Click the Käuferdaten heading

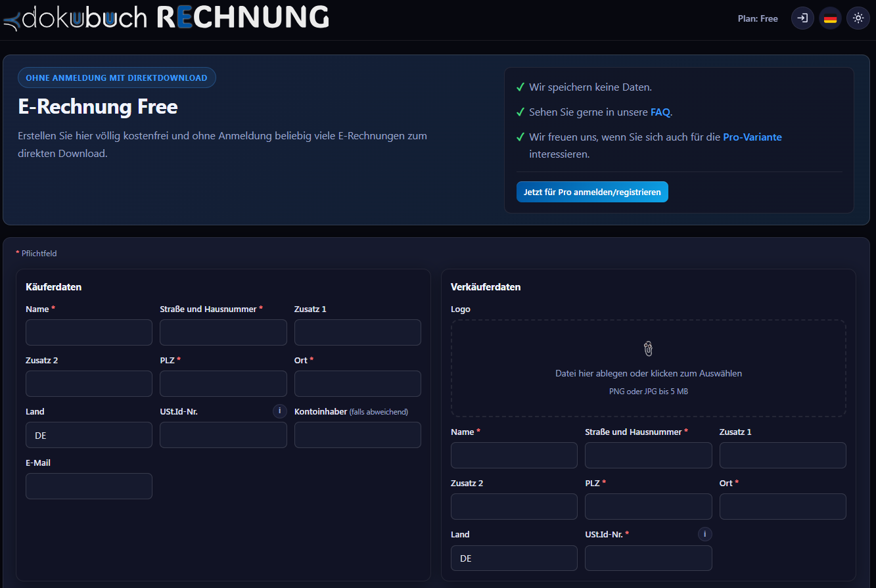pyautogui.click(x=54, y=287)
